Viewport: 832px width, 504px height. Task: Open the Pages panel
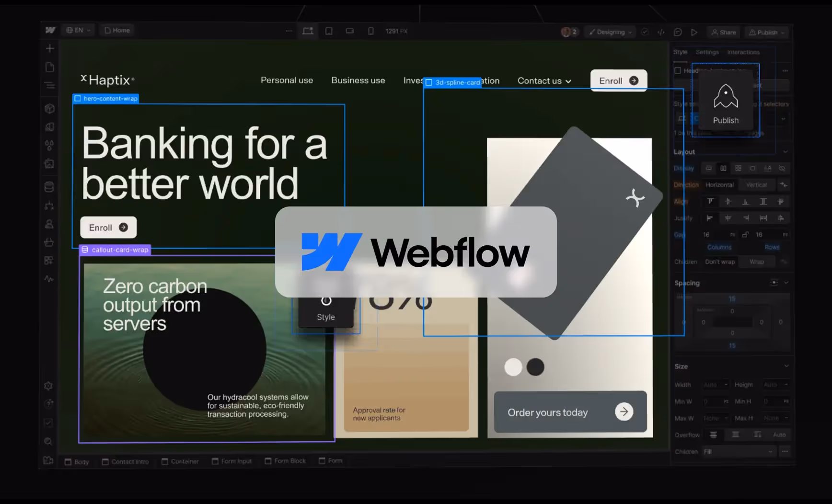point(49,67)
